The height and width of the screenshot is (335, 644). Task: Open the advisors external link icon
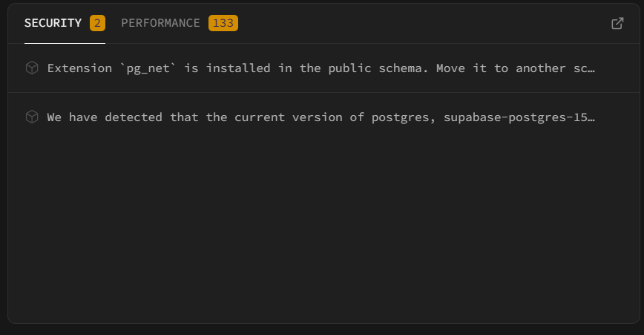[x=617, y=23]
